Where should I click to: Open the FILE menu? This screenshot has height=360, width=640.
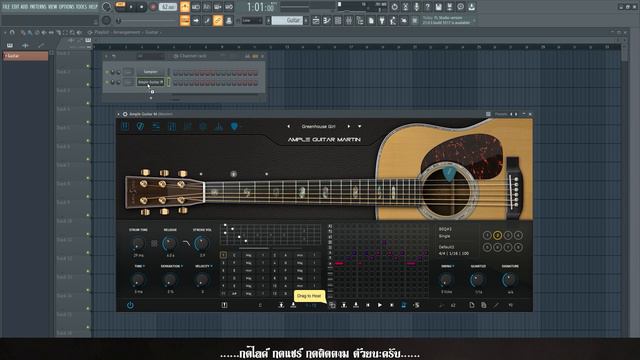click(x=6, y=7)
